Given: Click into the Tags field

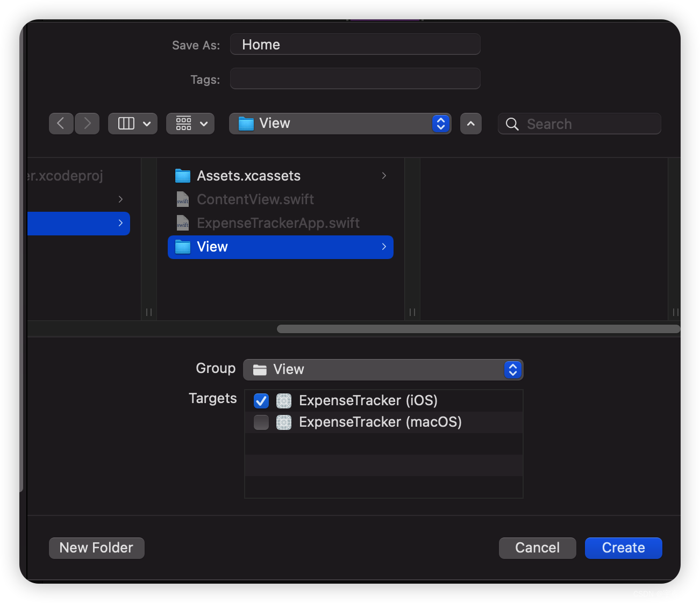Looking at the screenshot, I should [355, 78].
